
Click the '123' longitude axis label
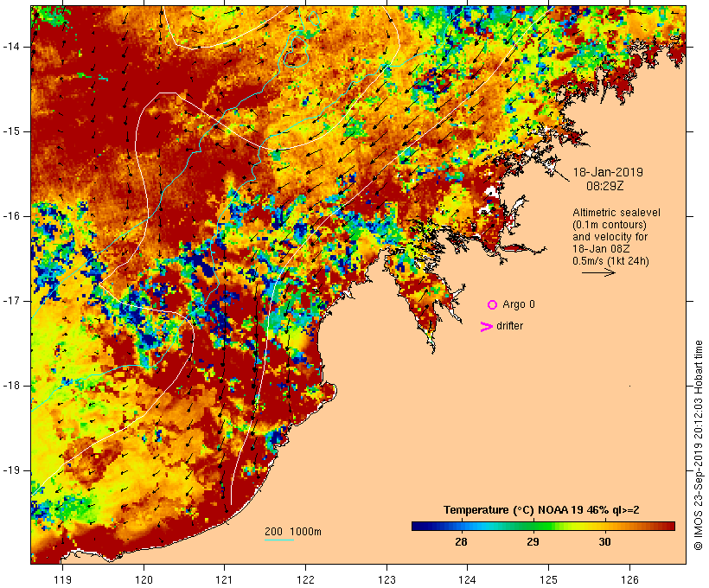point(386,580)
